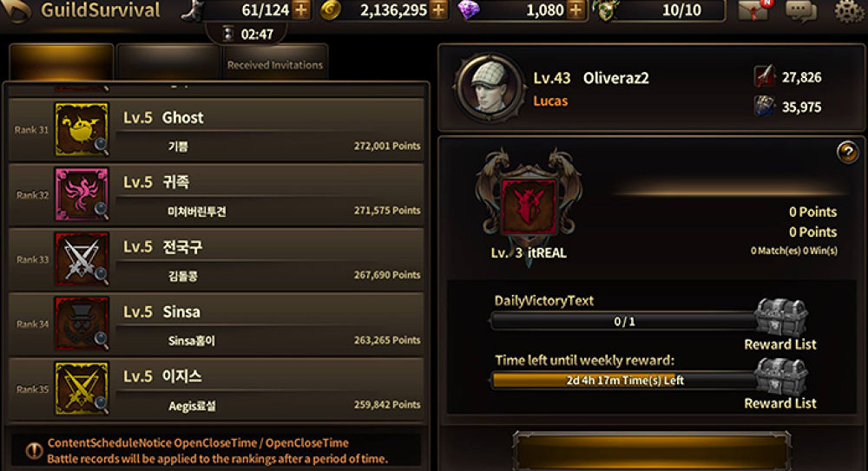Click the weekly reward time progress bar
Viewport: 868px width, 471px height.
click(624, 380)
